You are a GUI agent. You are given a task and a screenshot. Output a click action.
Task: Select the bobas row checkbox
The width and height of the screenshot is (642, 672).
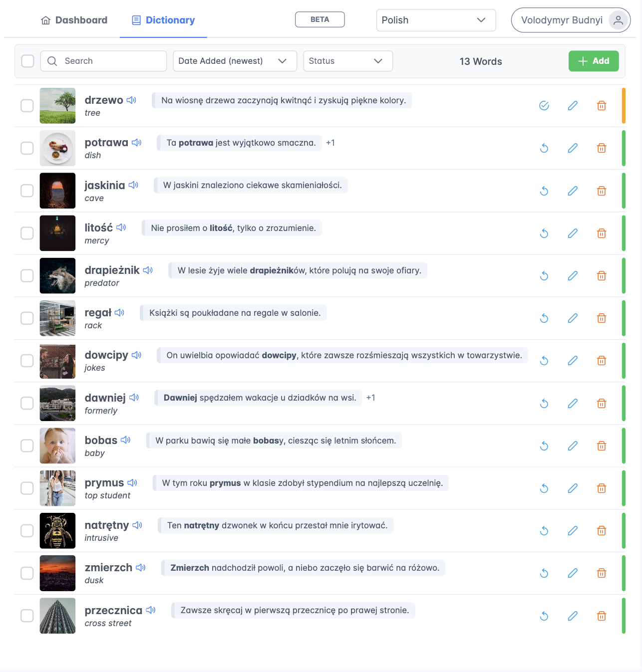point(27,446)
